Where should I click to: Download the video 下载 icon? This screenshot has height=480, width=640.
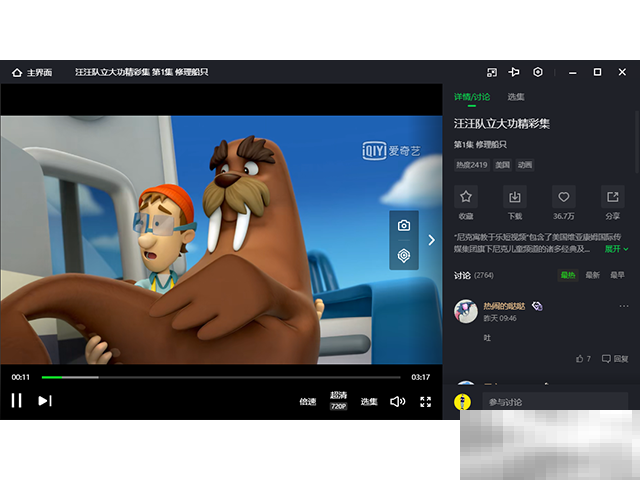click(515, 197)
